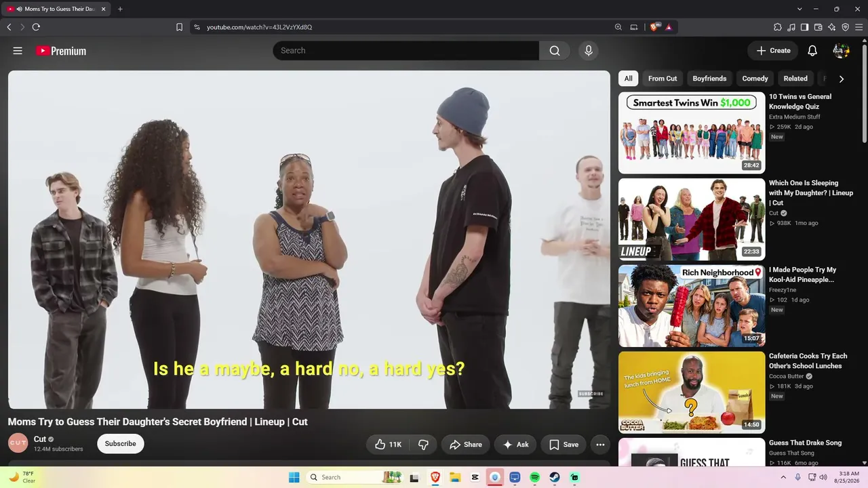Open the YouTube guide hamburger menu
868x488 pixels.
(x=18, y=51)
